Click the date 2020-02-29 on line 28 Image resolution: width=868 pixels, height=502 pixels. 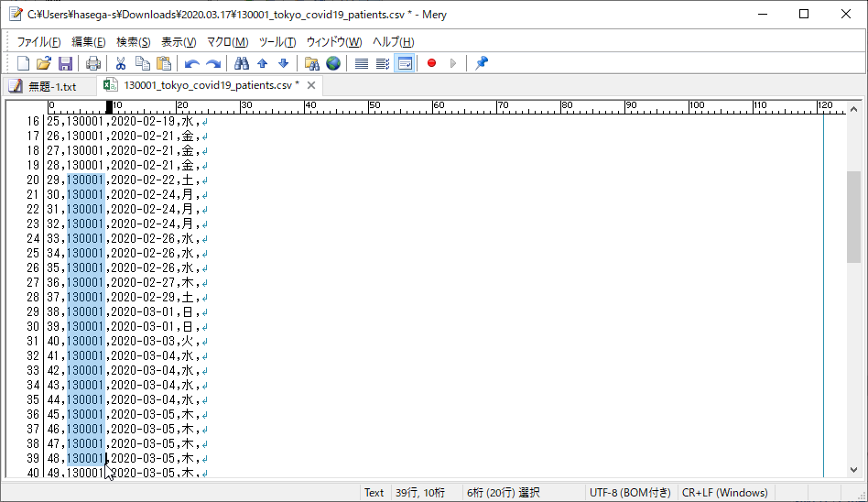[x=143, y=297]
